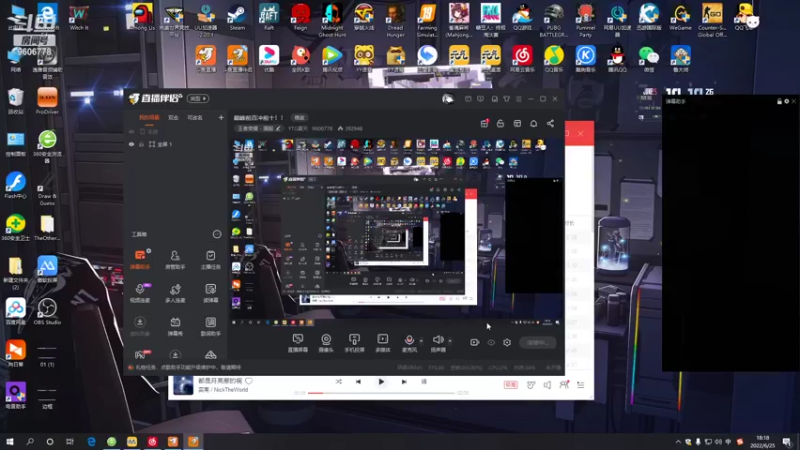
Task: Open stream settings gear icon
Action: [507, 342]
